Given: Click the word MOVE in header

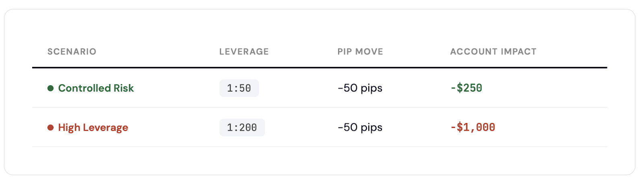Looking at the screenshot, I should coord(370,51).
